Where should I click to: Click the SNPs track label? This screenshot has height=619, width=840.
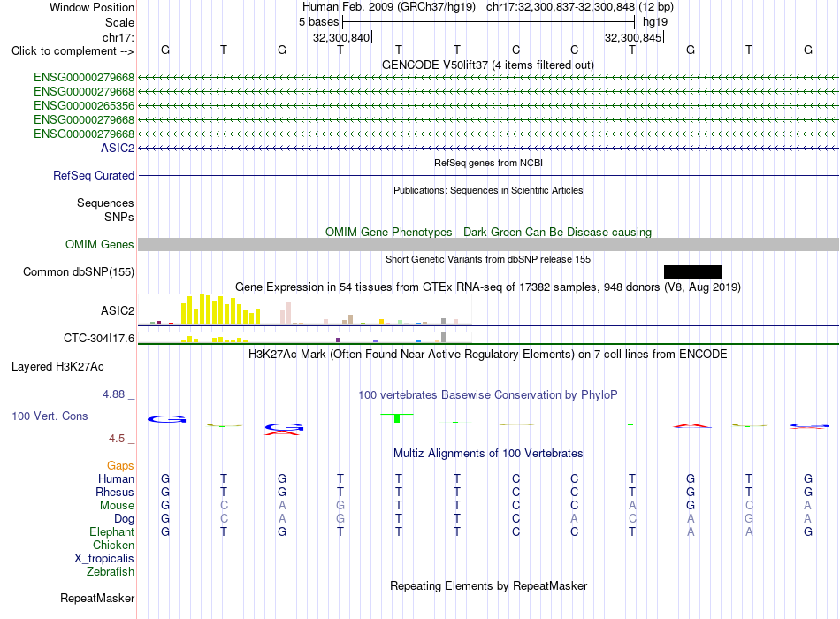[119, 217]
